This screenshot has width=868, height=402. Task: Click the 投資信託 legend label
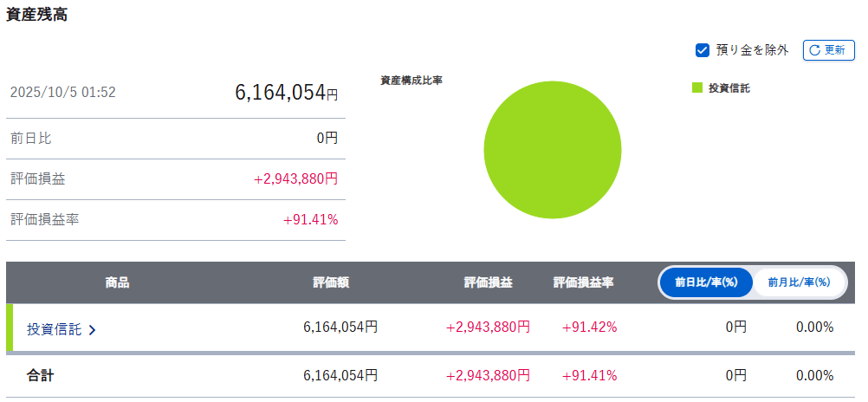pos(729,88)
